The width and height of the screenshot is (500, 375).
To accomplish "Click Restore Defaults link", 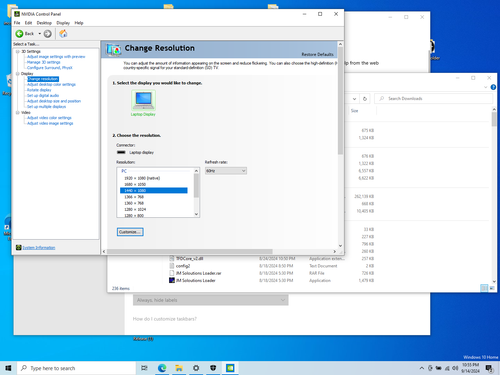I will [317, 54].
